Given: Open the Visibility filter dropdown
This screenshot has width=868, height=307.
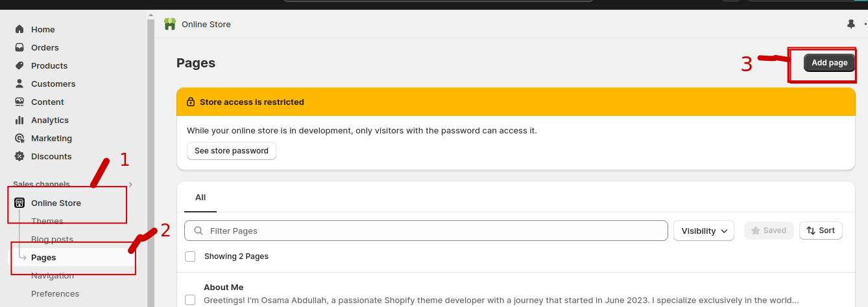Looking at the screenshot, I should (704, 231).
